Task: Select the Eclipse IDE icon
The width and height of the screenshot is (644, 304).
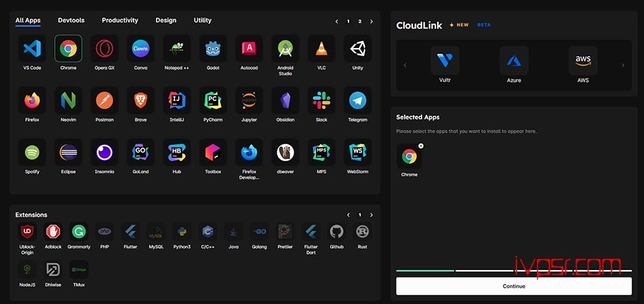Action: click(68, 152)
